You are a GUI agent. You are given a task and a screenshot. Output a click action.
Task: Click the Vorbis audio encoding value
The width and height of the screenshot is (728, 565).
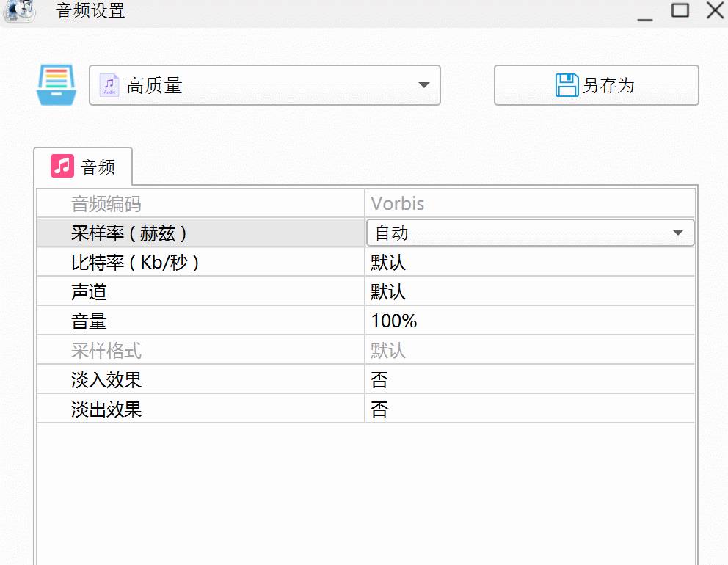pos(397,203)
